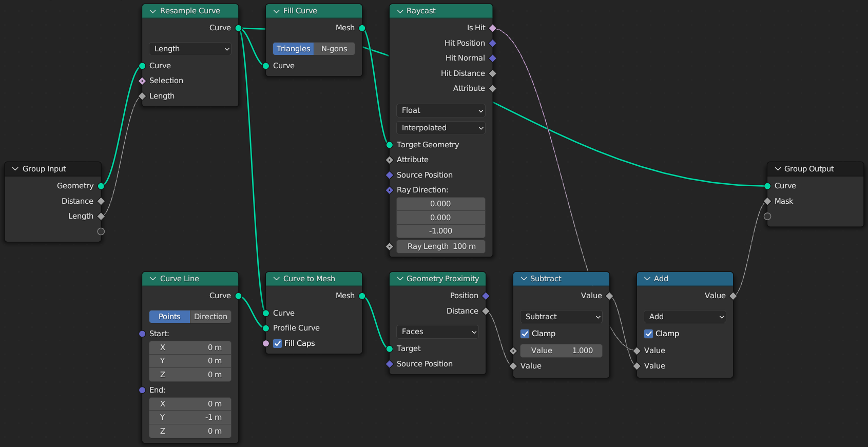Click Value output socket on Add node
The image size is (868, 447).
point(733,296)
